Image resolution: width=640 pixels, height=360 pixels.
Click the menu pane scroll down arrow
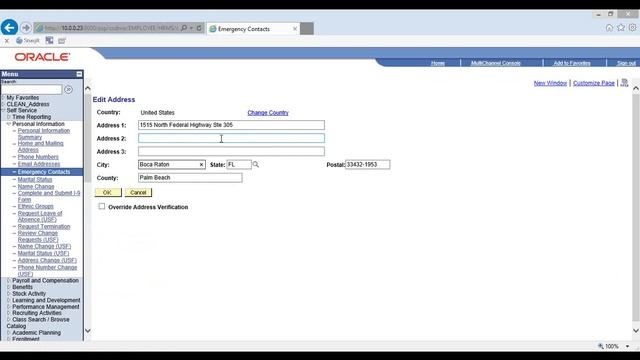[x=88, y=331]
